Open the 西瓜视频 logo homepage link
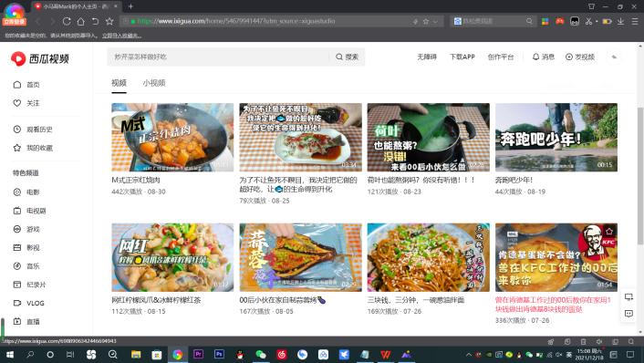Image resolution: width=644 pixels, height=363 pixels. coord(39,58)
